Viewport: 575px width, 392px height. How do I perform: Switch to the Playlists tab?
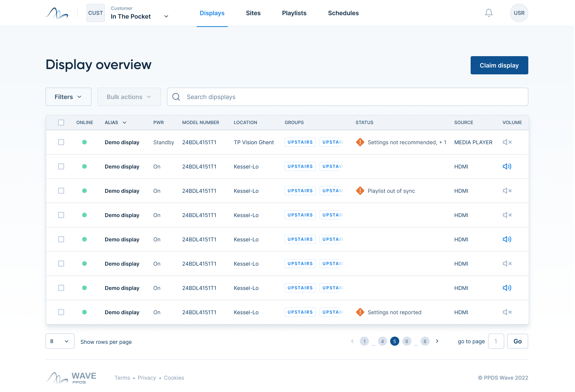tap(294, 13)
